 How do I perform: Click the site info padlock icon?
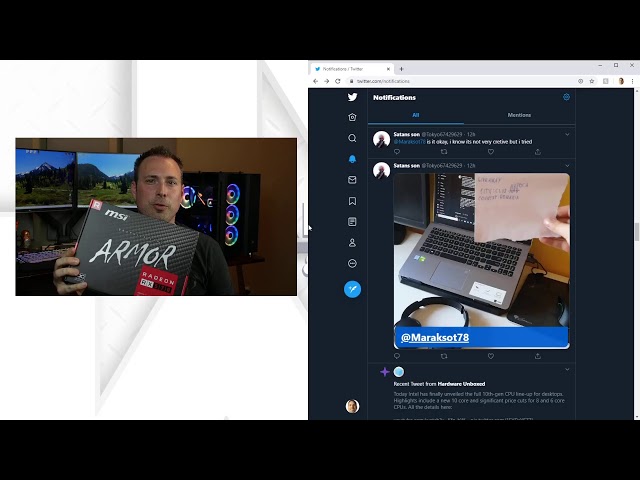click(x=351, y=81)
